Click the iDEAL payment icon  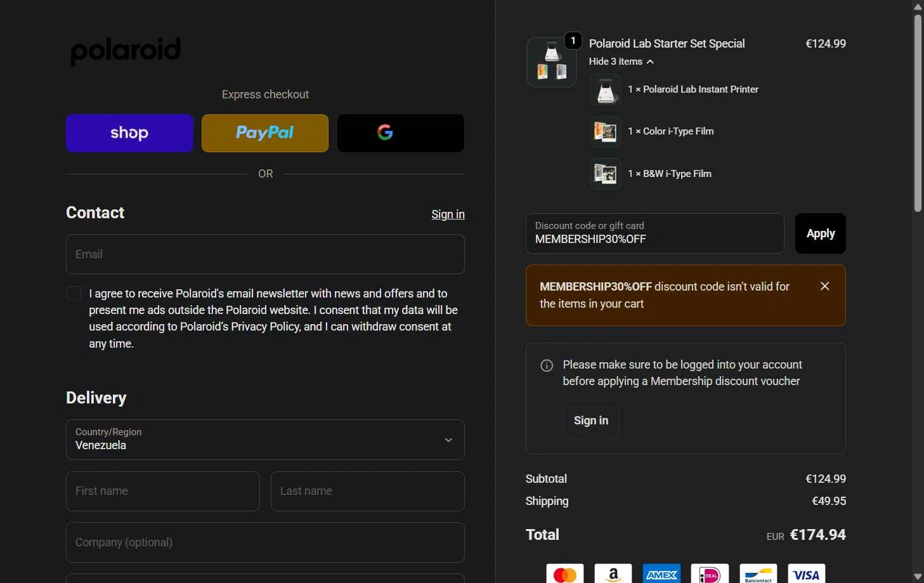(x=710, y=575)
